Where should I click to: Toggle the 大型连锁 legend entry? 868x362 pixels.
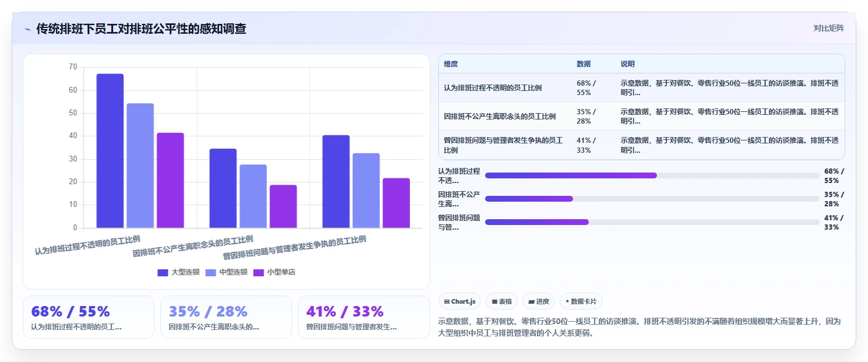coord(178,272)
